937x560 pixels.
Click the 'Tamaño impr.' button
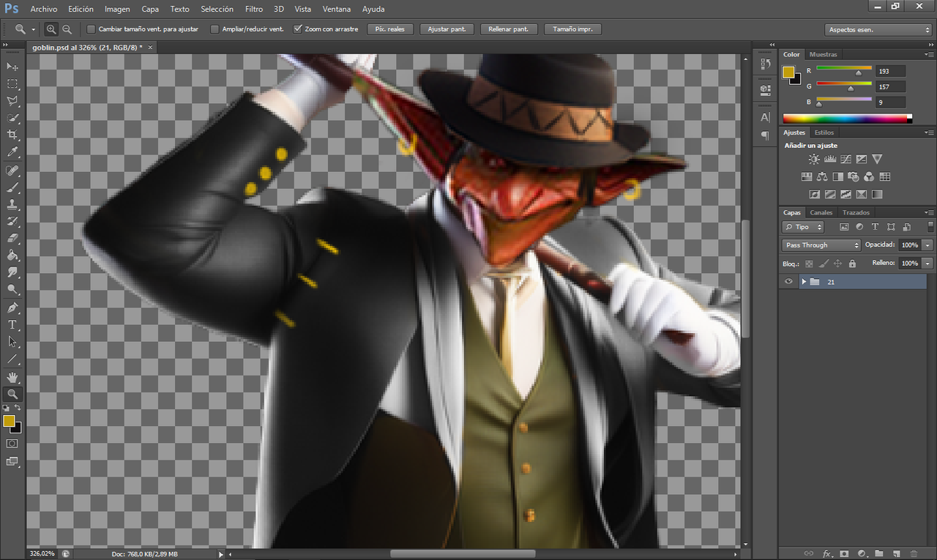point(573,29)
